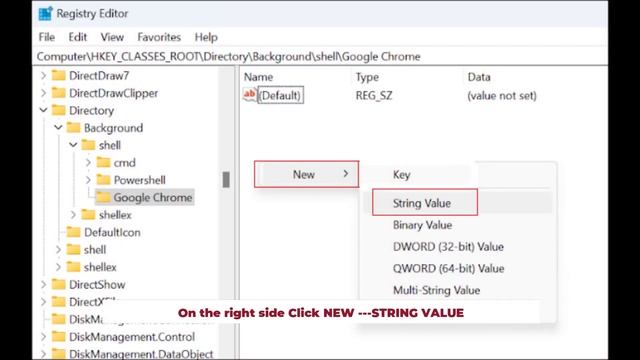Click the Data column header
Image resolution: width=640 pixels, height=360 pixels.
[479, 77]
